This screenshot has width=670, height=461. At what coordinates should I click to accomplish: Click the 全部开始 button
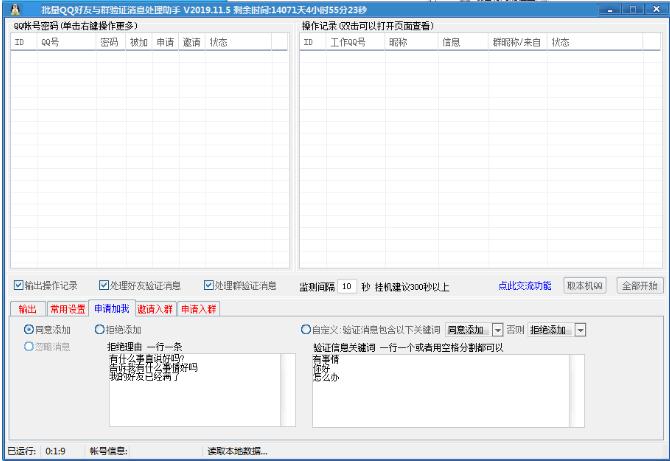click(640, 285)
